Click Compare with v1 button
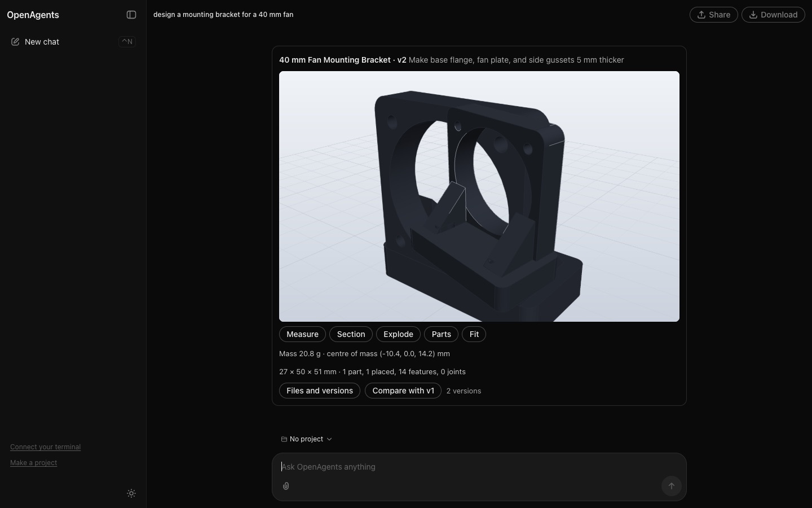This screenshot has height=508, width=812. 403,391
